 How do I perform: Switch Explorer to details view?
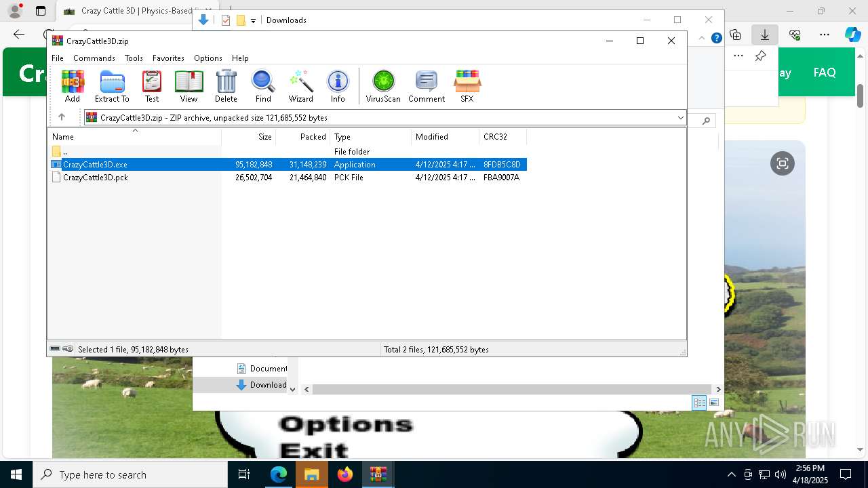click(x=698, y=403)
